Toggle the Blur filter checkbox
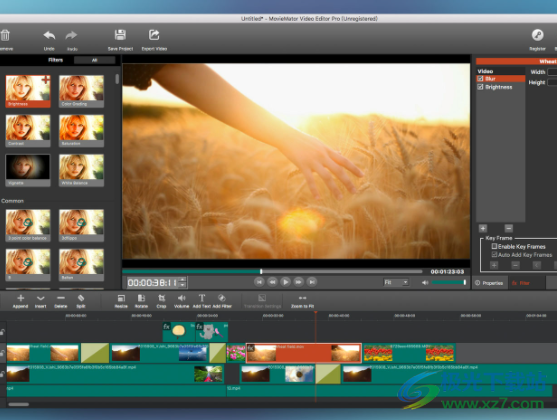Viewport: 557px width, 420px height. [x=480, y=79]
